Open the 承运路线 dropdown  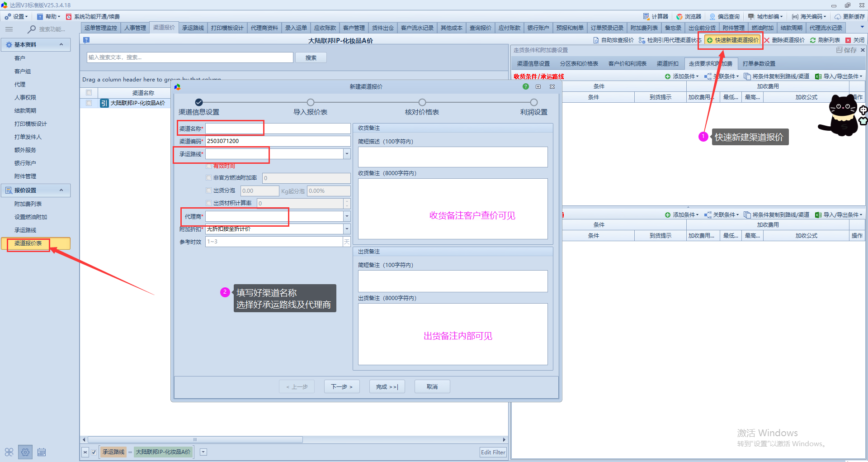click(347, 154)
